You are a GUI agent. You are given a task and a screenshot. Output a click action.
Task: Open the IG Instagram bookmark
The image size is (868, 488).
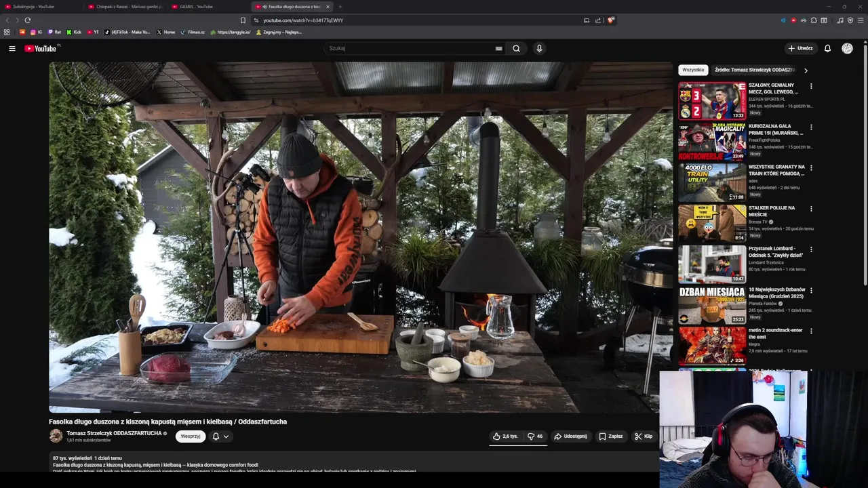[36, 32]
